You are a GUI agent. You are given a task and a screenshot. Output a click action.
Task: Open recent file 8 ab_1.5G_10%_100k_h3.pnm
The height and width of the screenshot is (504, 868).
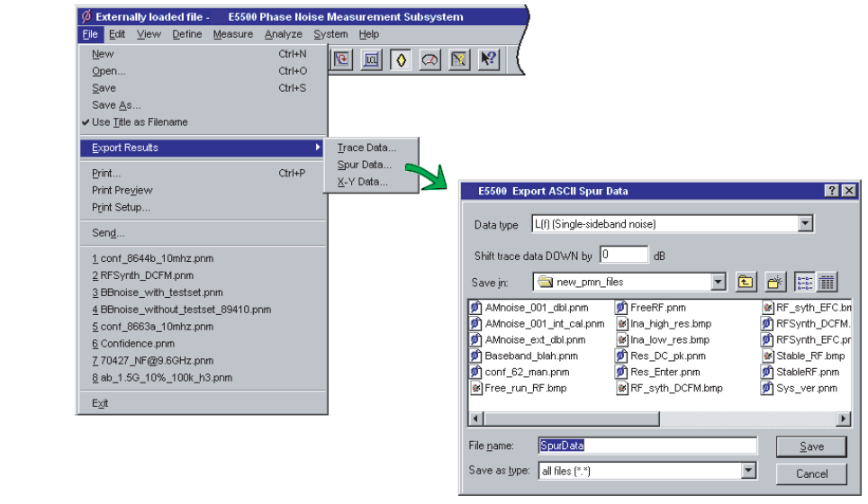coord(202,378)
